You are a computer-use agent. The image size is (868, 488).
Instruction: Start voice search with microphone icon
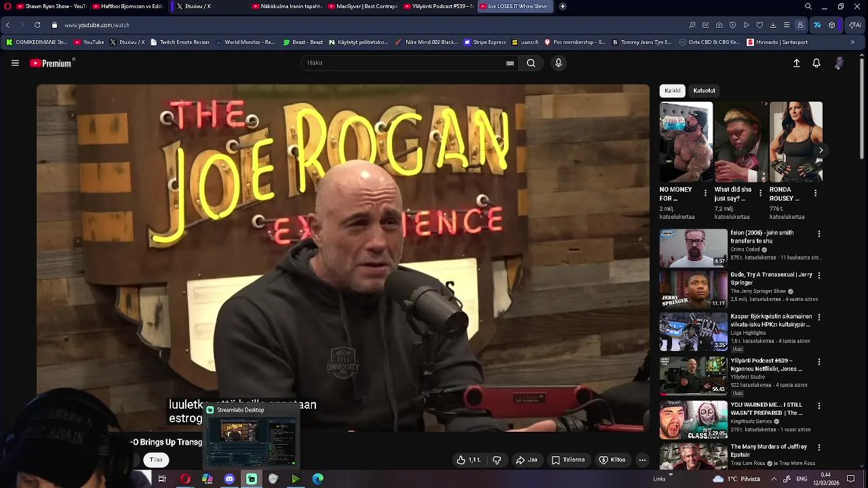coord(558,63)
